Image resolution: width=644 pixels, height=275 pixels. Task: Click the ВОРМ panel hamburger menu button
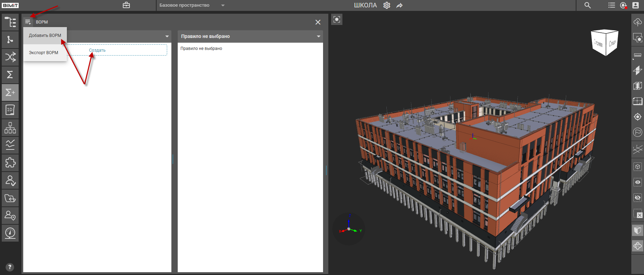[28, 22]
